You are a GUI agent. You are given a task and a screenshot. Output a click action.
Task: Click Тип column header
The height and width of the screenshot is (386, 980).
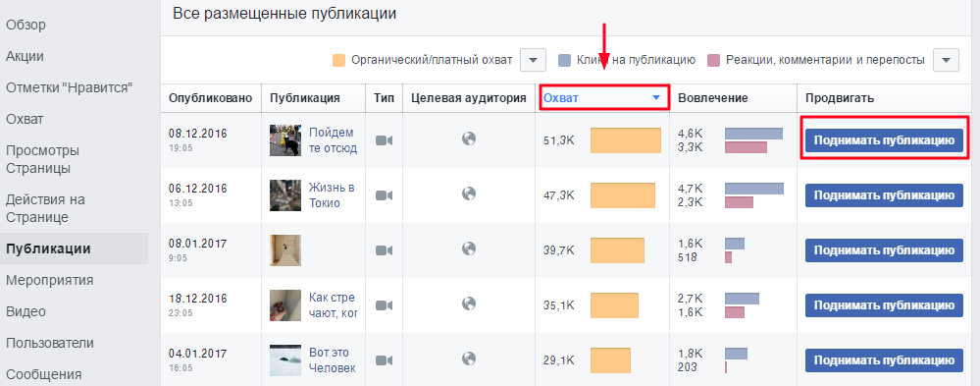pos(385,98)
